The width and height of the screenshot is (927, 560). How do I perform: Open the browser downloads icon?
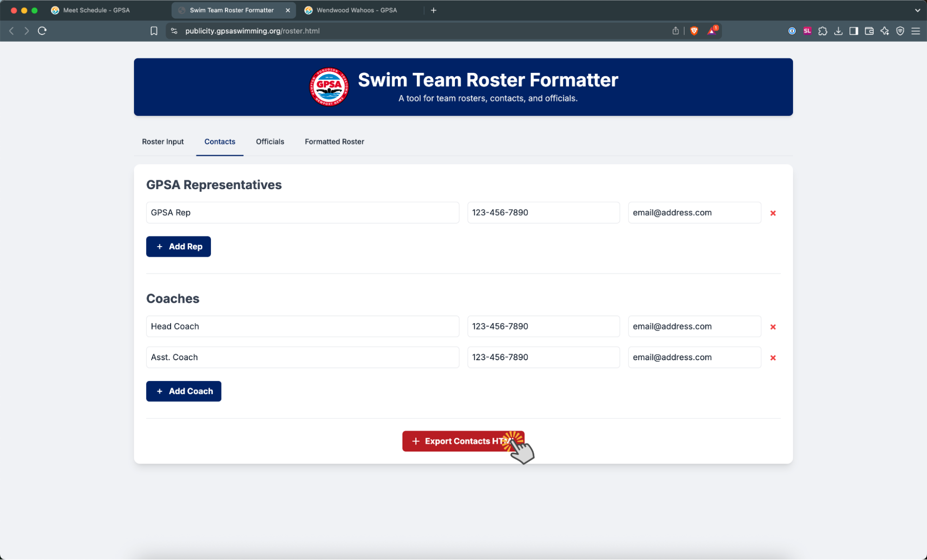[x=838, y=31]
